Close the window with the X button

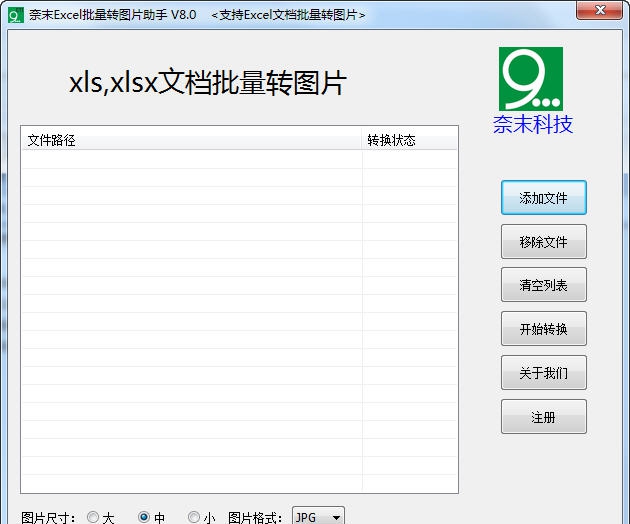point(600,10)
